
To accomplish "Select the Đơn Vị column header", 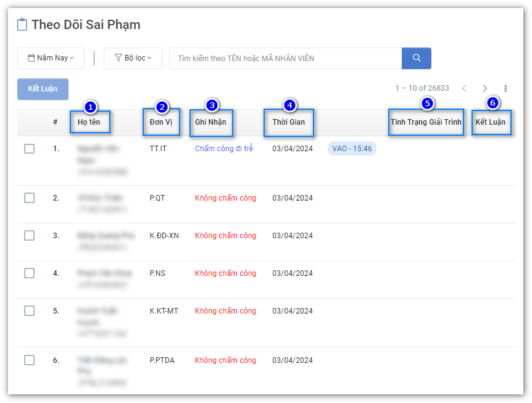I will [161, 122].
